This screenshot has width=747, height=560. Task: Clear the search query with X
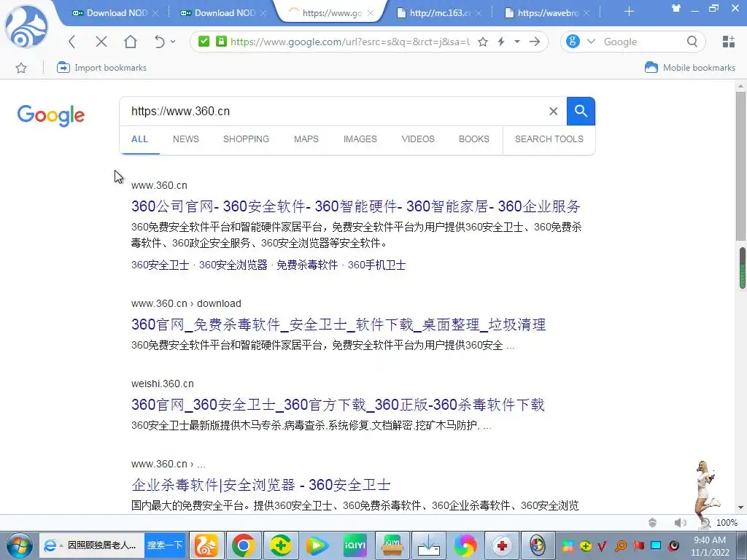[x=553, y=112]
